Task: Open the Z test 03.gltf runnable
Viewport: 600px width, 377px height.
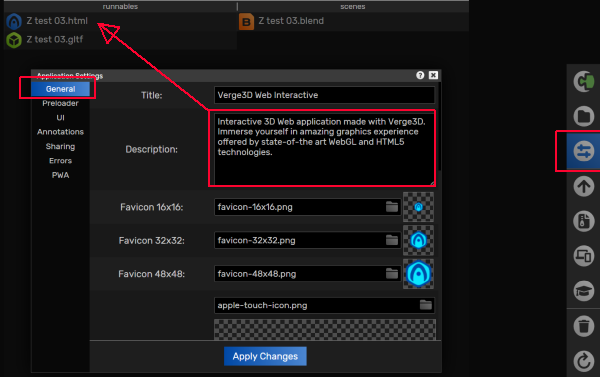Action: point(55,39)
